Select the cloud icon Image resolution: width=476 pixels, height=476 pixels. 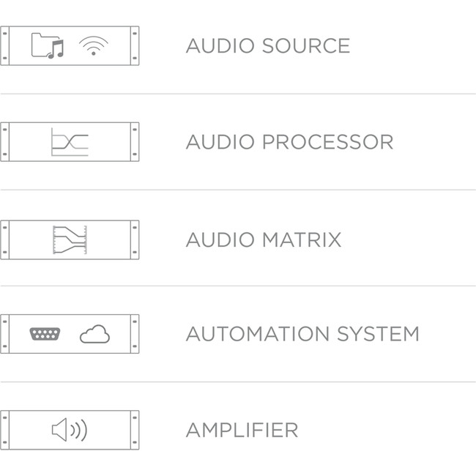click(x=94, y=334)
